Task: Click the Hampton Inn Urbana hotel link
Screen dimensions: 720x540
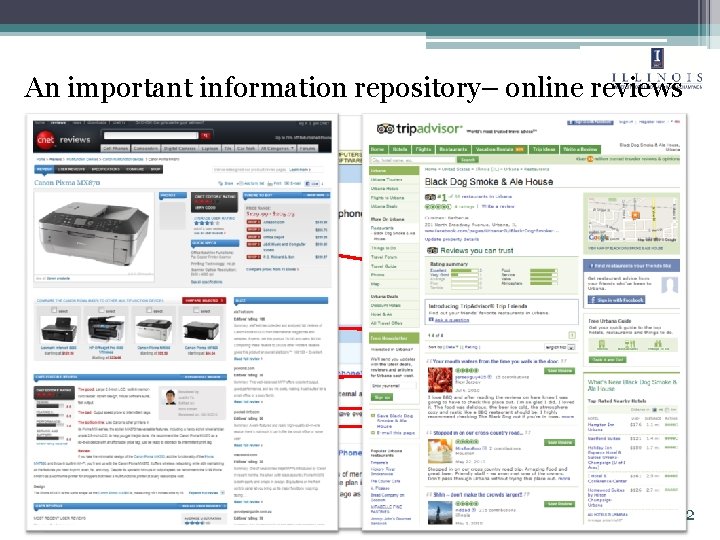Action: point(601,427)
